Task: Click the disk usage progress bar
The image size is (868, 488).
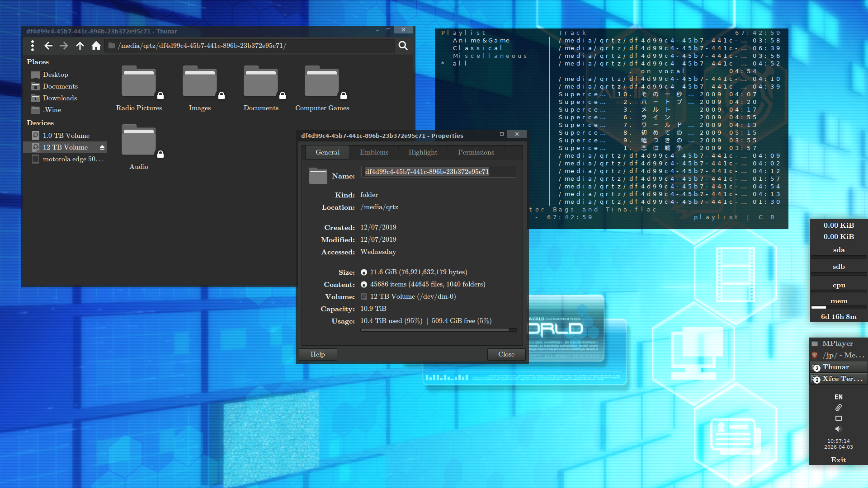Action: [439, 330]
